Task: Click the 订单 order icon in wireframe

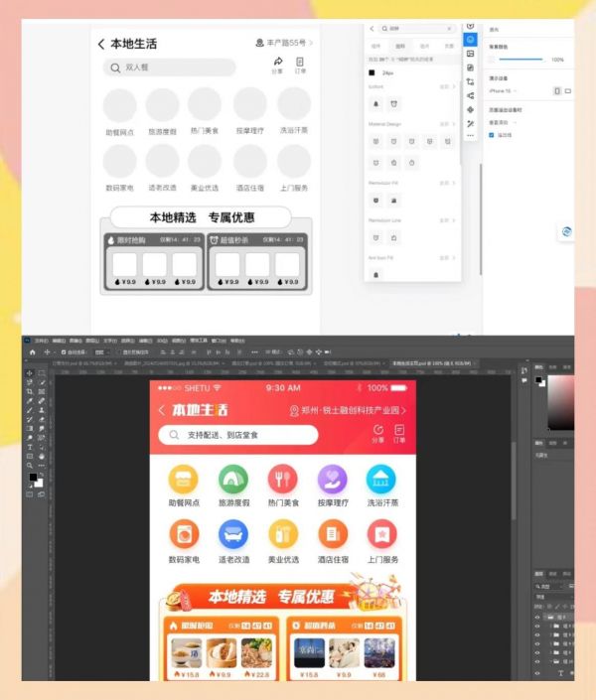Action: click(301, 62)
